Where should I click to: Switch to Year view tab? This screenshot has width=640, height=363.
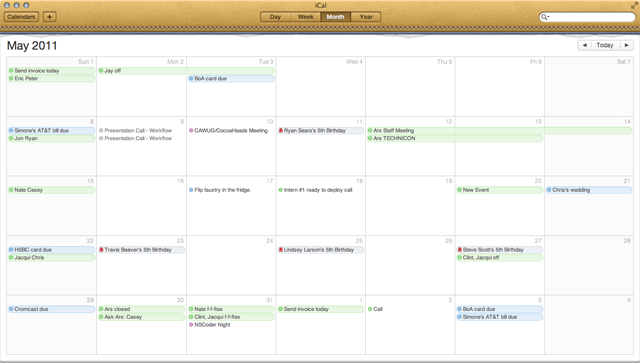366,17
